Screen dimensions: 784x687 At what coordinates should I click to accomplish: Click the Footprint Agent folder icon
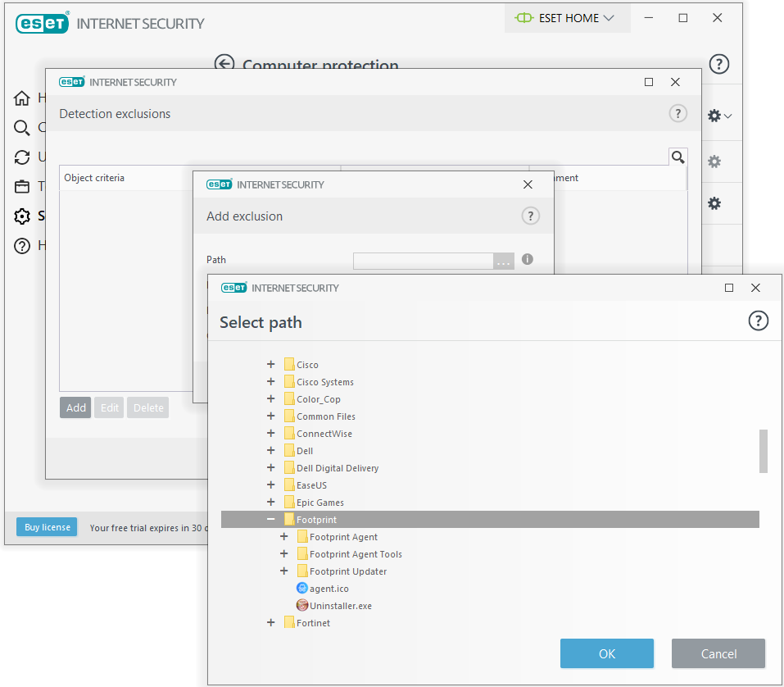pos(302,536)
